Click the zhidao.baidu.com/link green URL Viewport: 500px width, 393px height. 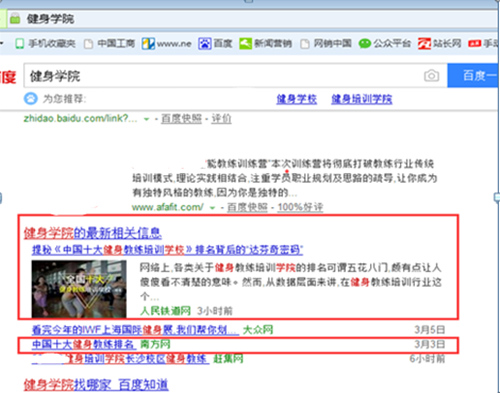tap(80, 118)
